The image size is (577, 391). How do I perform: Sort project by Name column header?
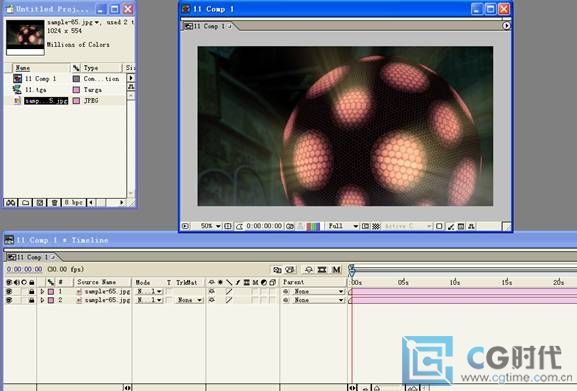point(41,68)
